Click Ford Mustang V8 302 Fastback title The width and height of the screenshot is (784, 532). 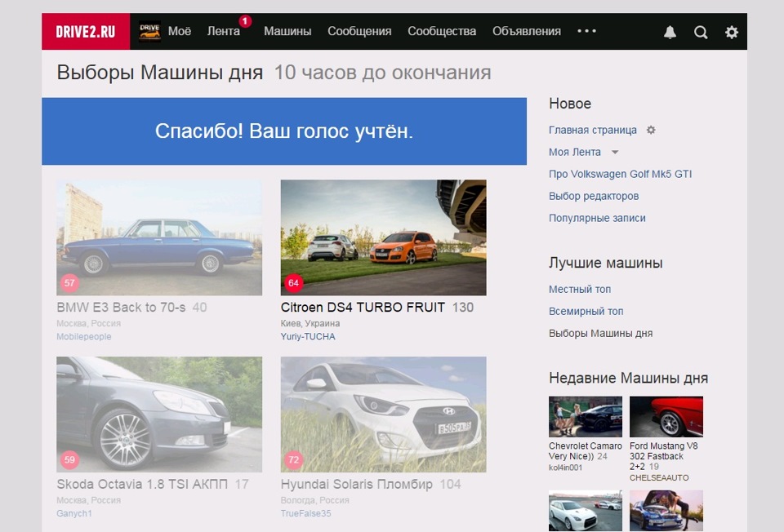[x=663, y=456]
